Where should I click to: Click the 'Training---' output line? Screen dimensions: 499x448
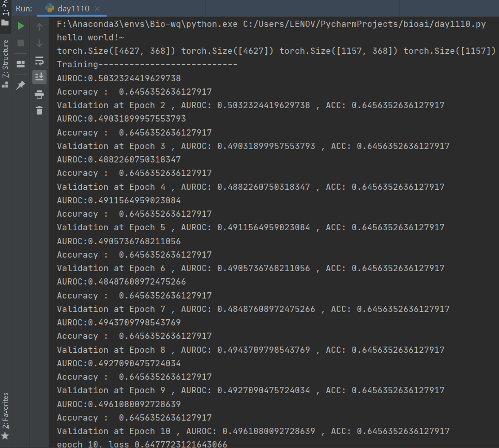pos(147,64)
